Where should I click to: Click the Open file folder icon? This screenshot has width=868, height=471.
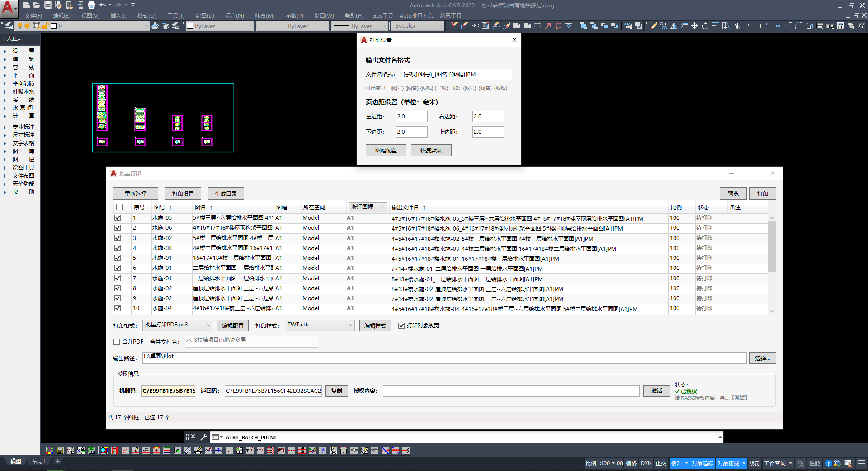tap(37, 5)
